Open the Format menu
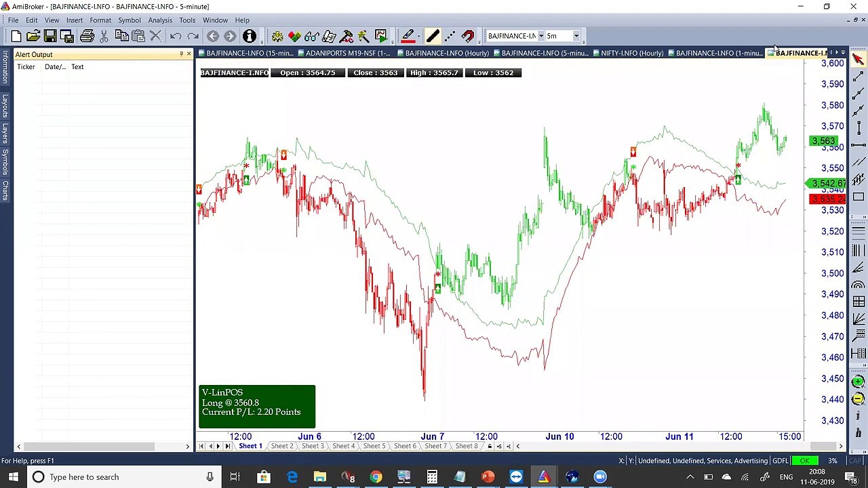This screenshot has height=488, width=868. pyautogui.click(x=100, y=20)
